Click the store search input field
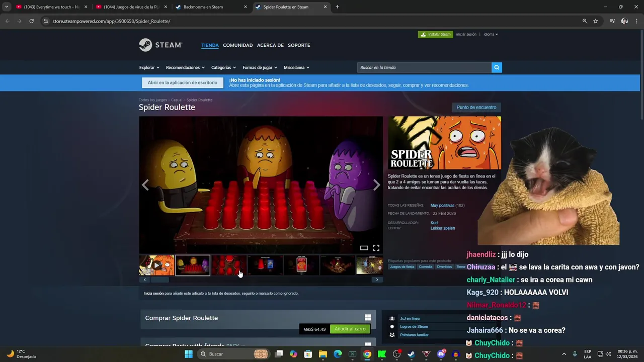The image size is (644, 362). point(424,67)
